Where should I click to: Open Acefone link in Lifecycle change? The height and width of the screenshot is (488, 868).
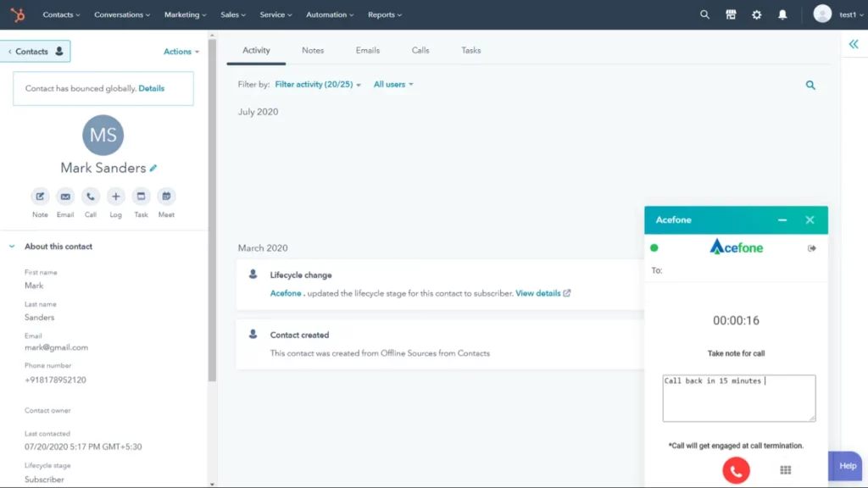pos(286,293)
